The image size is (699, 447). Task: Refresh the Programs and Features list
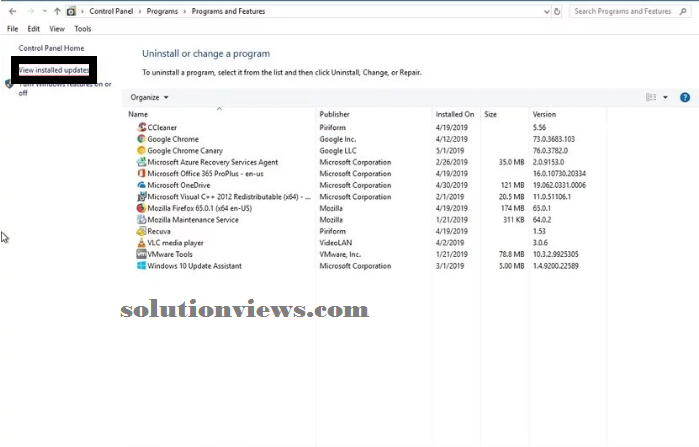coord(557,12)
